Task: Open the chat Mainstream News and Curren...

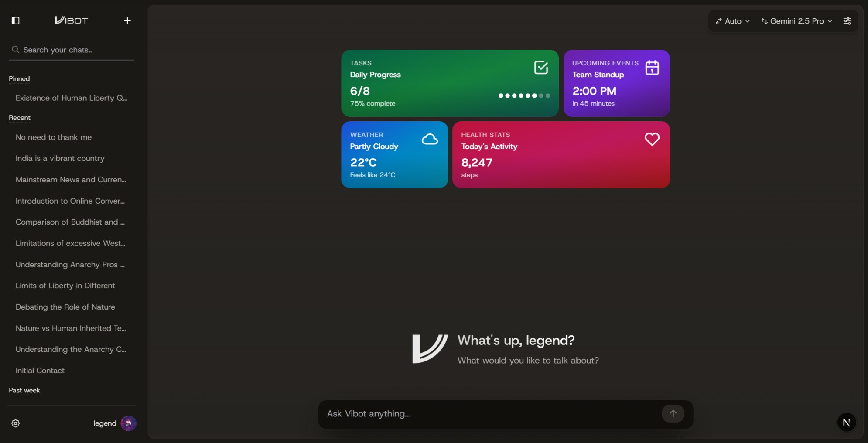Action: [x=72, y=180]
